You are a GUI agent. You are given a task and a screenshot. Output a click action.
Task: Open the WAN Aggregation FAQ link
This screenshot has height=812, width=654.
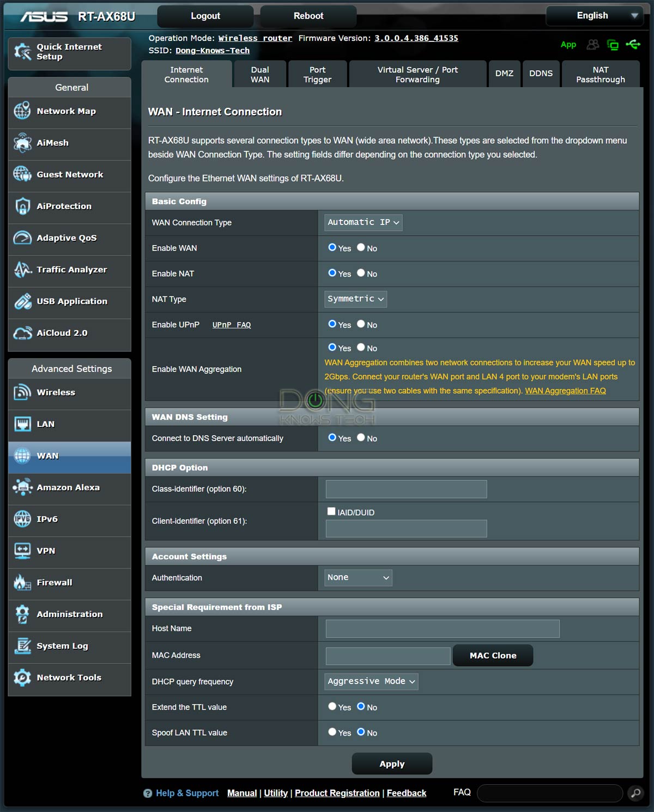coord(565,390)
